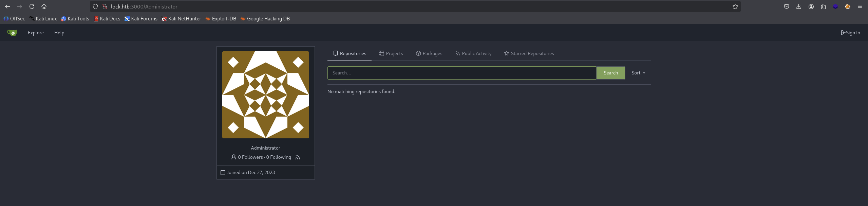The height and width of the screenshot is (206, 868).
Task: Click the green Search button
Action: pos(610,73)
